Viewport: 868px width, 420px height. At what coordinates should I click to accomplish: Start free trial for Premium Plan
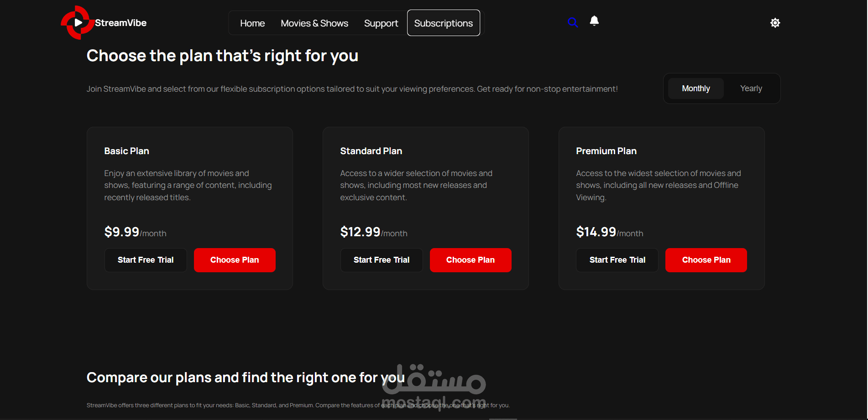pyautogui.click(x=617, y=260)
